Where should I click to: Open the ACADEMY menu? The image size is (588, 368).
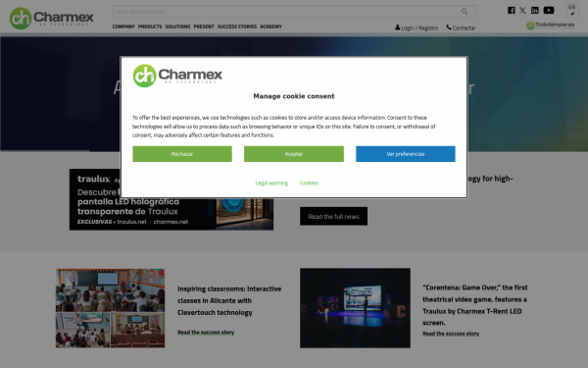pyautogui.click(x=270, y=26)
